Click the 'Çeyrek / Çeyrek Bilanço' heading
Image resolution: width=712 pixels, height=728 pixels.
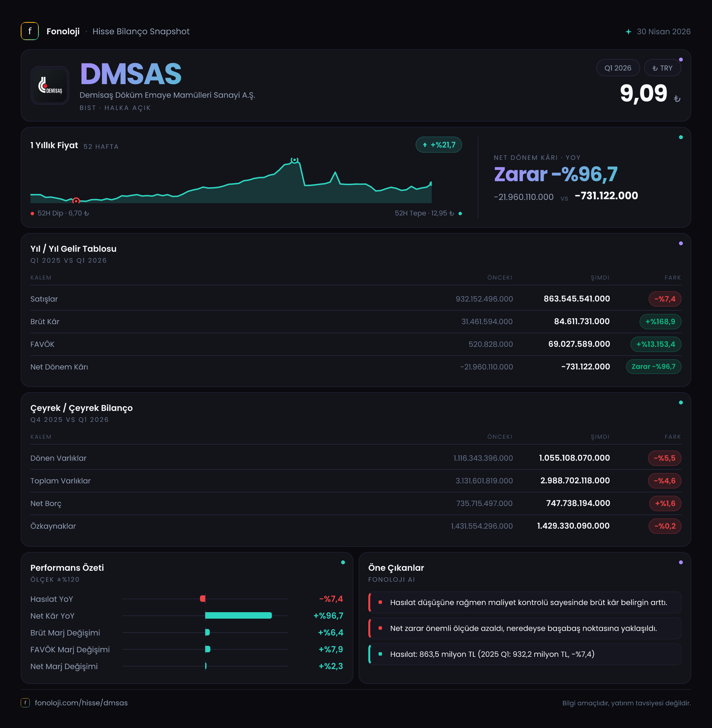click(x=82, y=408)
